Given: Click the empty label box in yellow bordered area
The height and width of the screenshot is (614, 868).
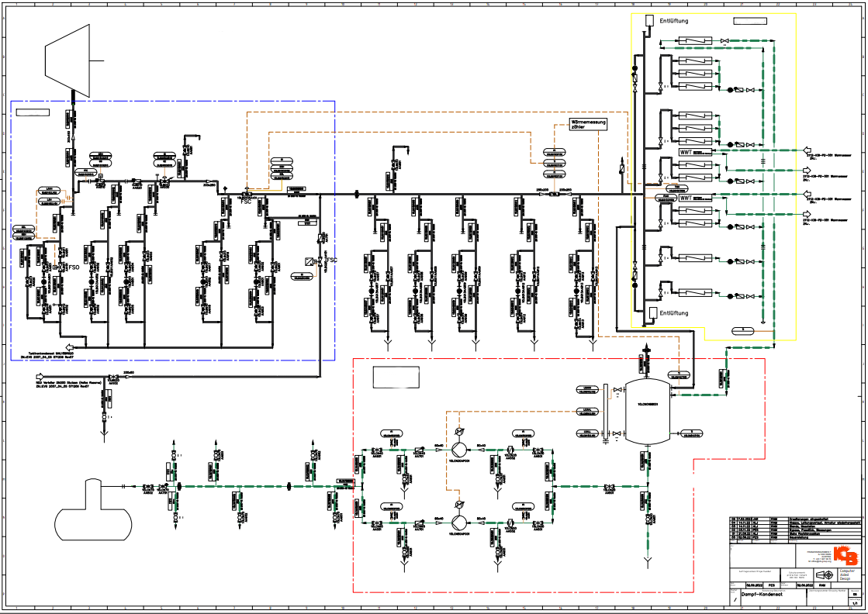Looking at the screenshot, I should [x=750, y=21].
